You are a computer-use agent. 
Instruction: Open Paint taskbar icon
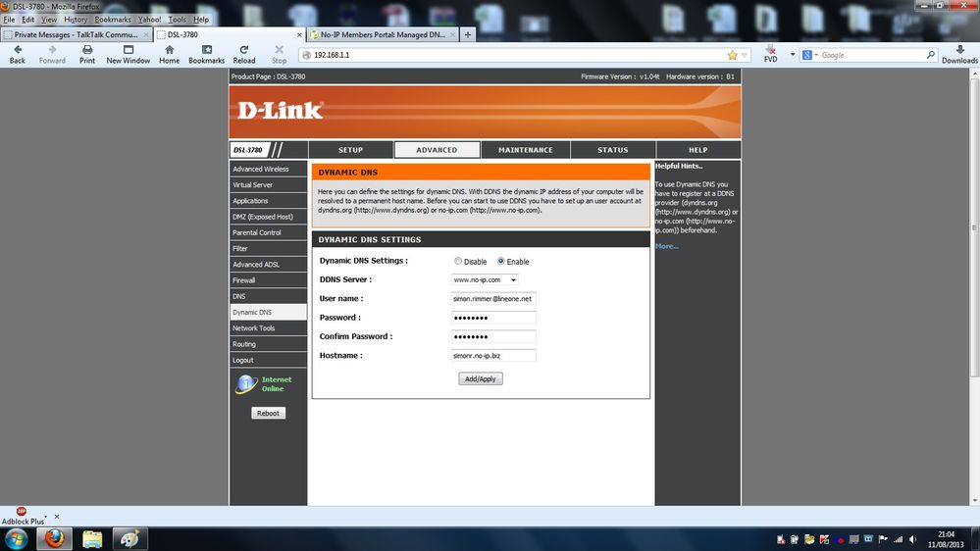(129, 538)
